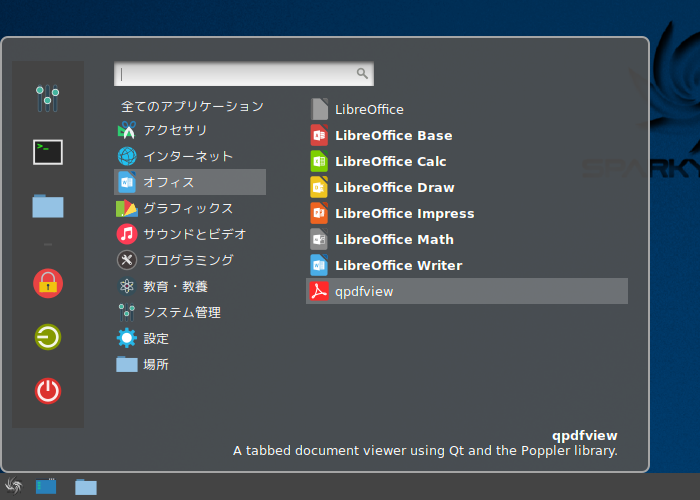The height and width of the screenshot is (500, 700).
Task: Open the system settings mixer icon in sidebar
Action: point(48,98)
